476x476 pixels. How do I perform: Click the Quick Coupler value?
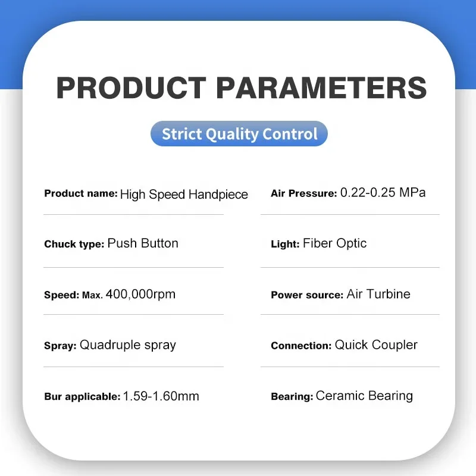pyautogui.click(x=376, y=345)
